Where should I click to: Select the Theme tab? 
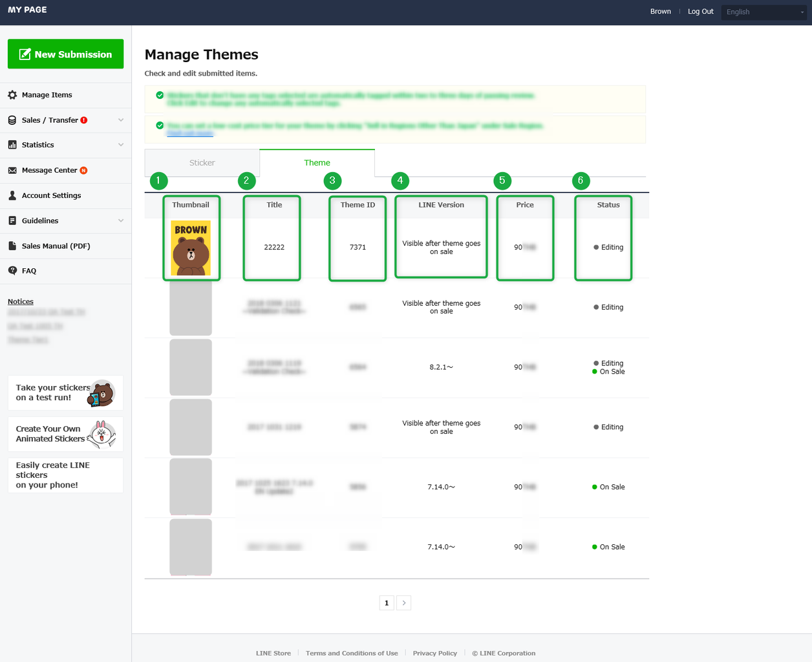pos(317,163)
